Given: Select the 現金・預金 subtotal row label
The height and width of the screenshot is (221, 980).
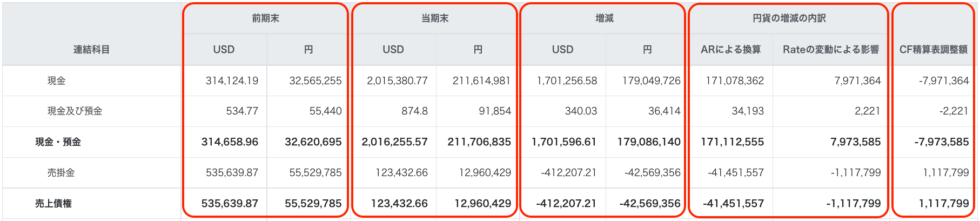Looking at the screenshot, I should pyautogui.click(x=58, y=142).
